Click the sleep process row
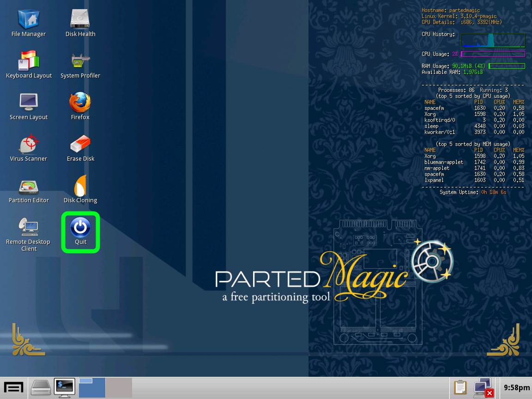Viewport: 532px width, 399px height. tap(474, 126)
